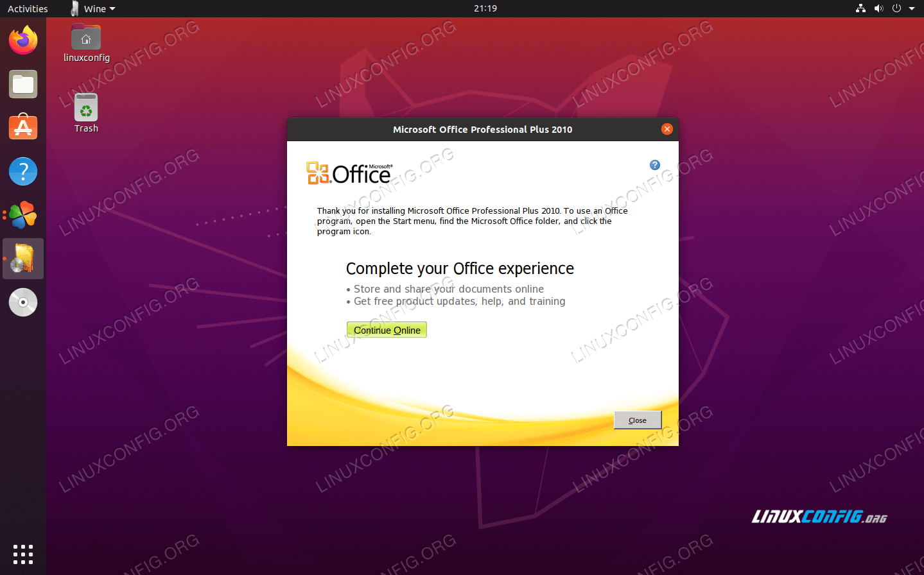924x575 pixels.
Task: Click the 'Complete your Office experience' heading
Action: point(460,268)
